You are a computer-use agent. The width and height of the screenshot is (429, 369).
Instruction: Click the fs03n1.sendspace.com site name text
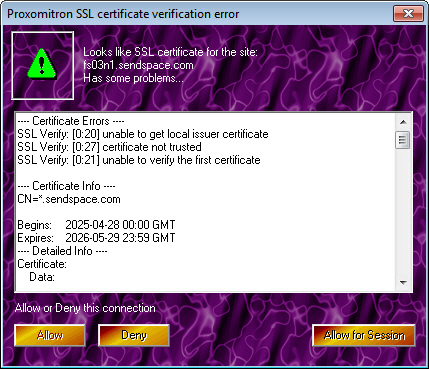[x=138, y=65]
